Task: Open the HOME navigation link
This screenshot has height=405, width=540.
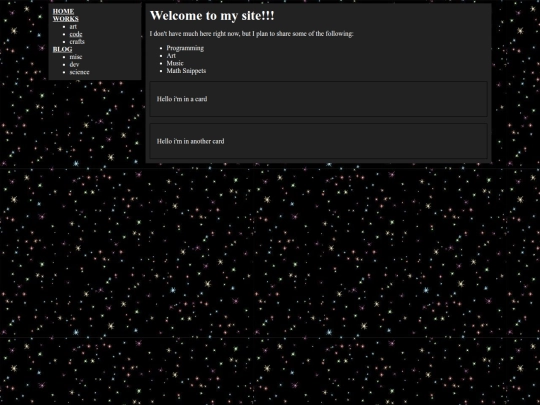Action: coord(63,11)
